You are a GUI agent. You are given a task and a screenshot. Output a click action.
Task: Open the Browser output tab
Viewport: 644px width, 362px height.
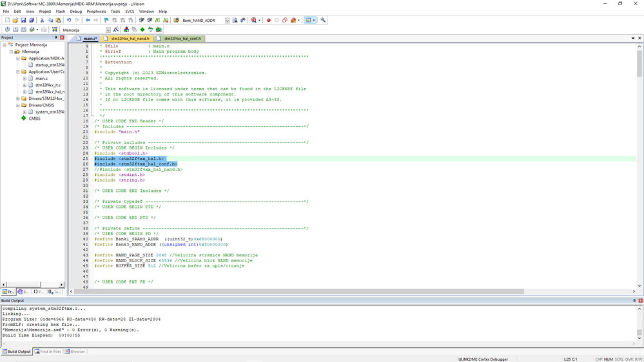click(75, 352)
